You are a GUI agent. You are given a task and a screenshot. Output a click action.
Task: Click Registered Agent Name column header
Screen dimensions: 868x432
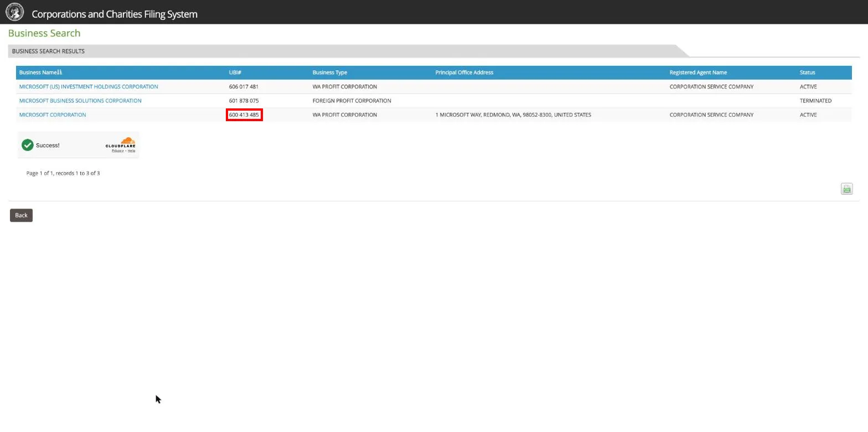pyautogui.click(x=698, y=72)
